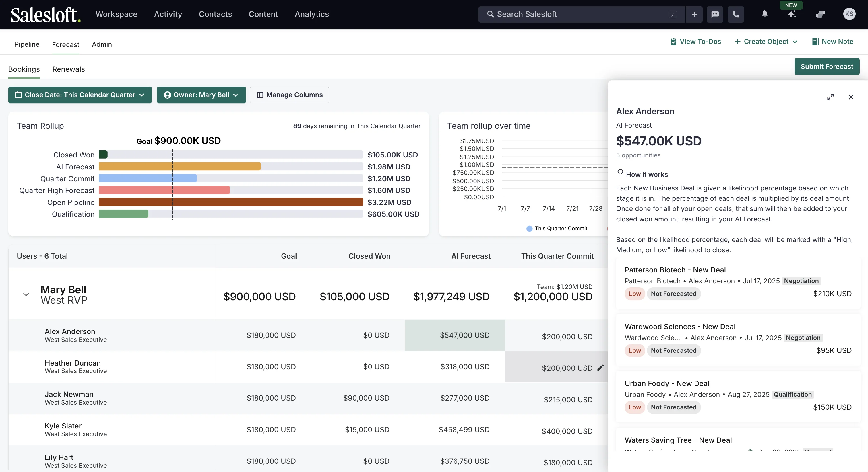The width and height of the screenshot is (868, 472).
Task: Collapse the Mary Bell team row
Action: coord(26,294)
